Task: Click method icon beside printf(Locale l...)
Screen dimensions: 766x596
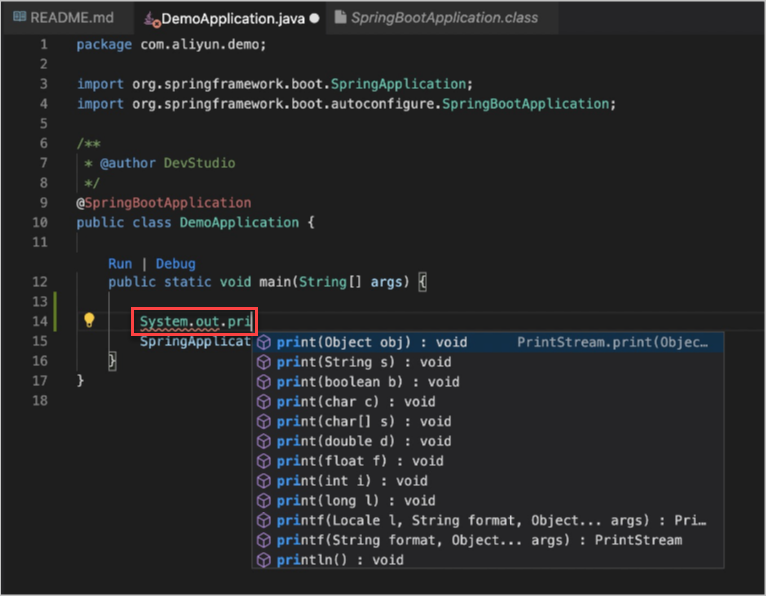Action: 264,520
